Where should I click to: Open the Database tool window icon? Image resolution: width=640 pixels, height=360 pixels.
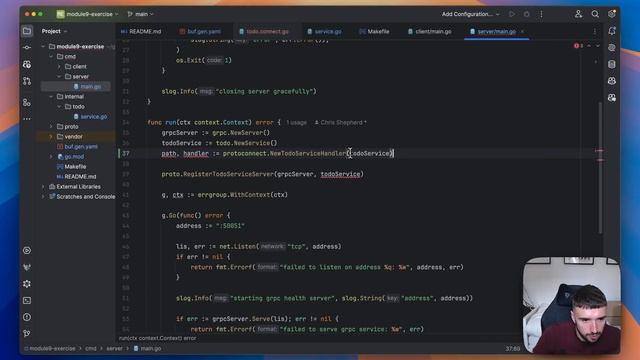[x=611, y=64]
